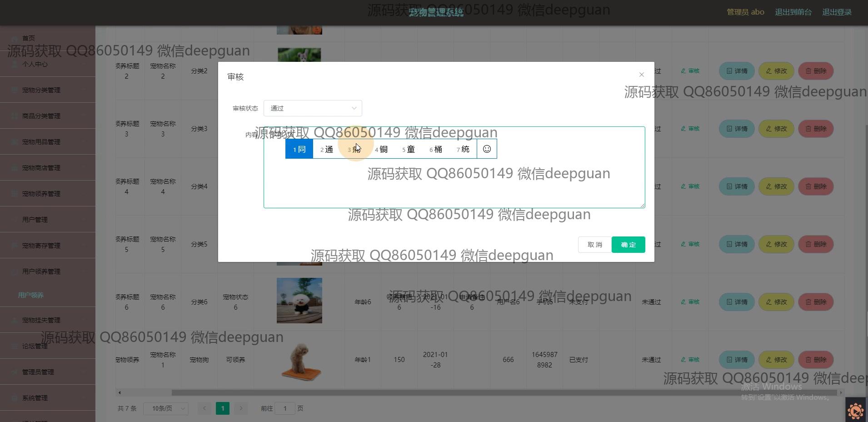The height and width of the screenshot is (422, 868).
Task: Open 详情 for the 宠物狗 row
Action: 737,360
